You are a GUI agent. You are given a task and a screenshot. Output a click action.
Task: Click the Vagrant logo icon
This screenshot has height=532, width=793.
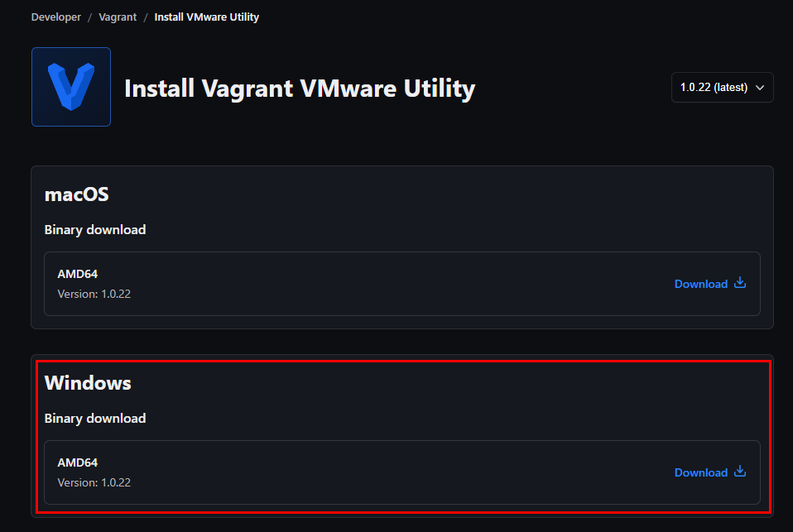[70, 87]
